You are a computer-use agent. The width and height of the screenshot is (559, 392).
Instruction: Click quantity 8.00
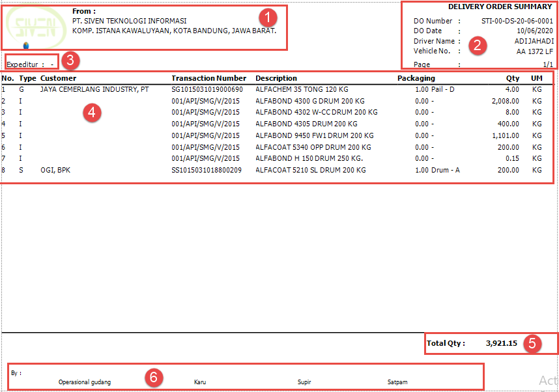click(x=512, y=112)
